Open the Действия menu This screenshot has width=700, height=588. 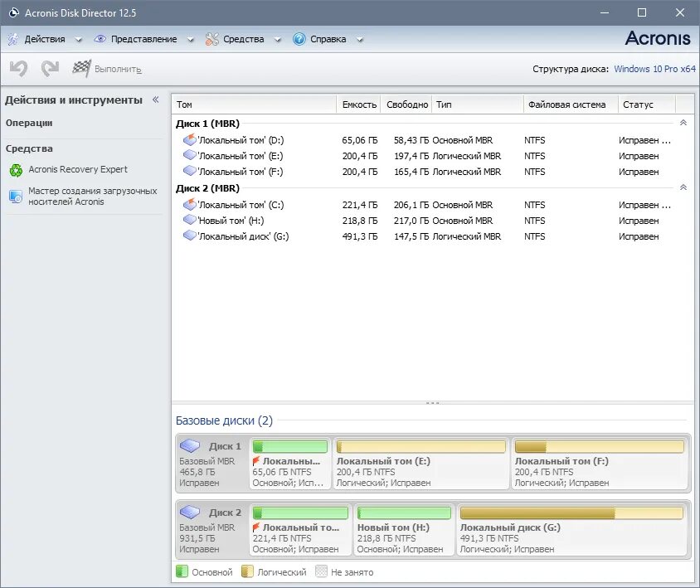point(45,39)
